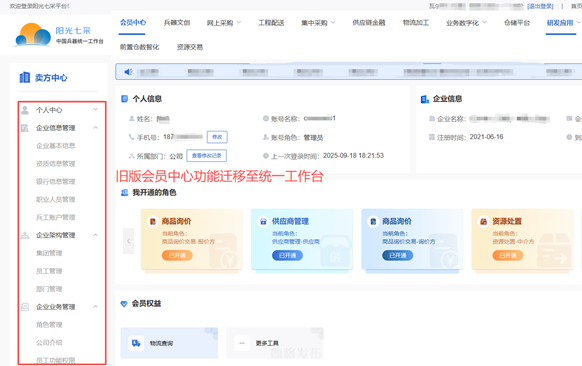This screenshot has width=582, height=366.
Task: Collapse the 企业业务管理 chevron
Action: coord(95,307)
